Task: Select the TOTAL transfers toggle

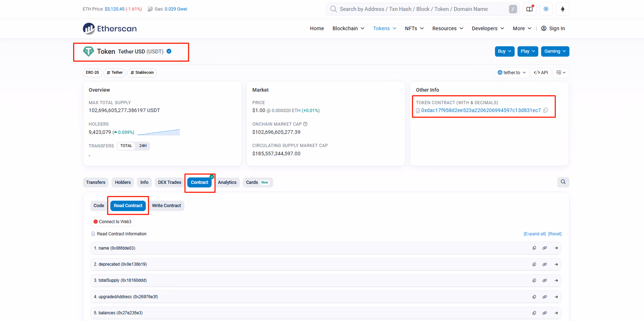Action: [x=126, y=146]
